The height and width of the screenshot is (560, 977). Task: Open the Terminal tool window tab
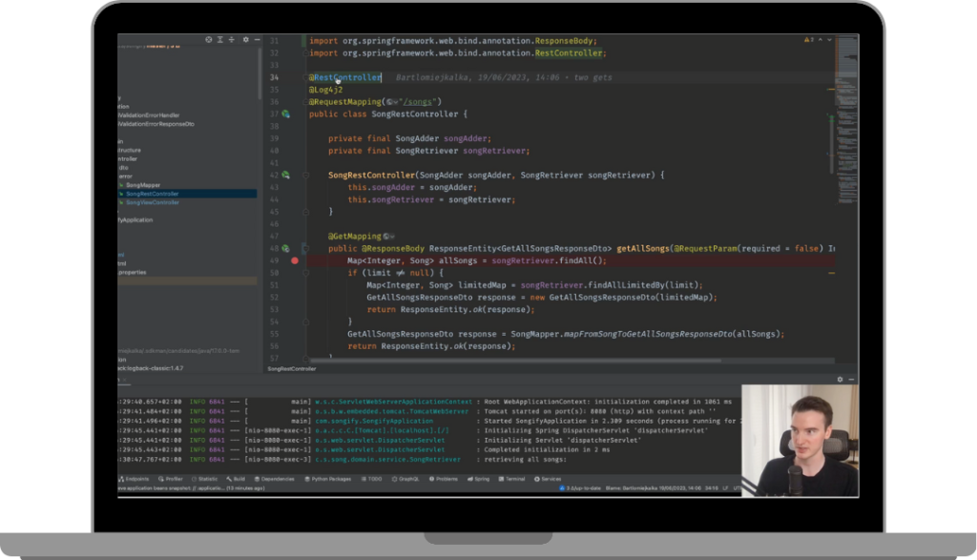tap(511, 479)
